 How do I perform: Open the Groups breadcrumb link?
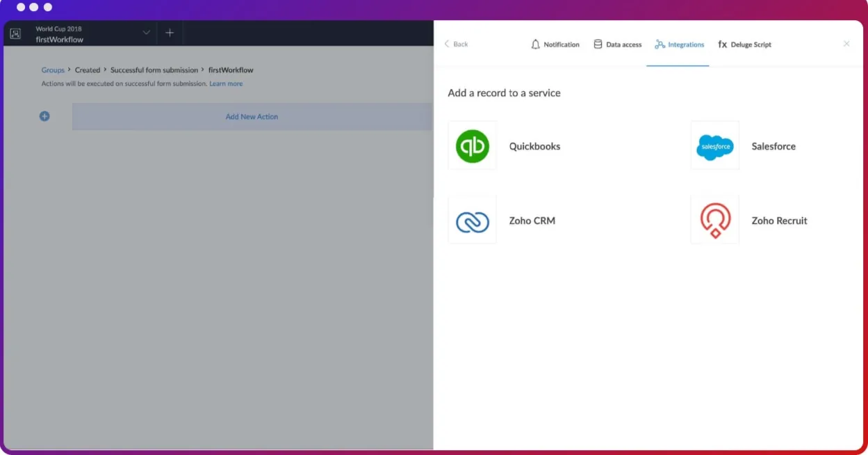[x=53, y=70]
